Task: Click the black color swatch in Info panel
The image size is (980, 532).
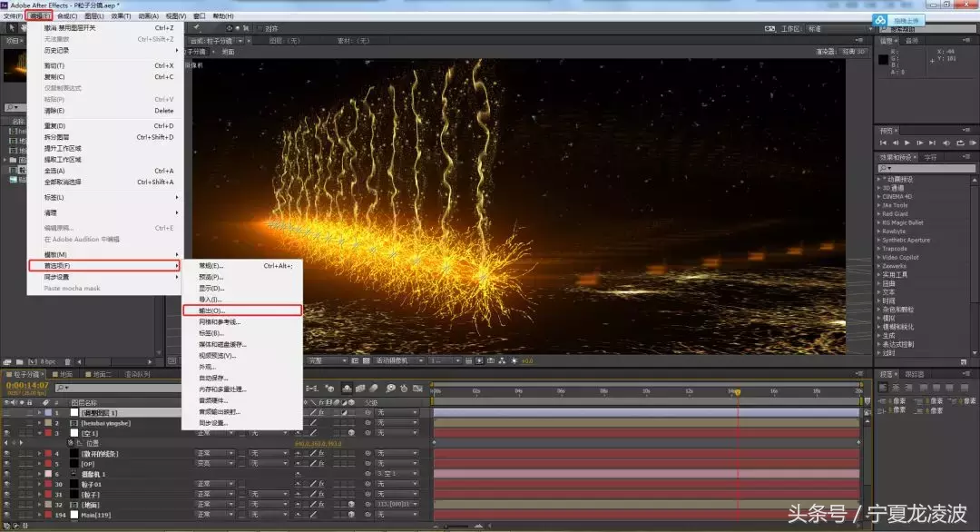Action: [x=883, y=59]
